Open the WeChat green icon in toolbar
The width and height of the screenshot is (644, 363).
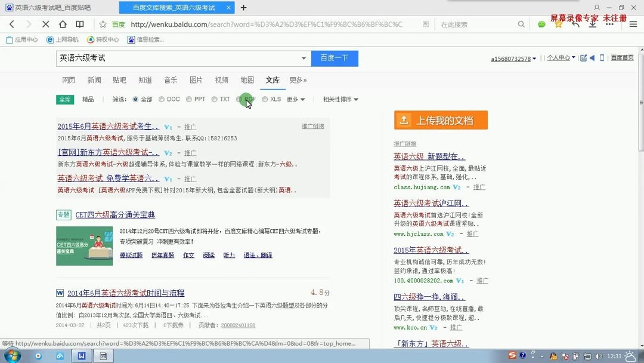point(541,24)
